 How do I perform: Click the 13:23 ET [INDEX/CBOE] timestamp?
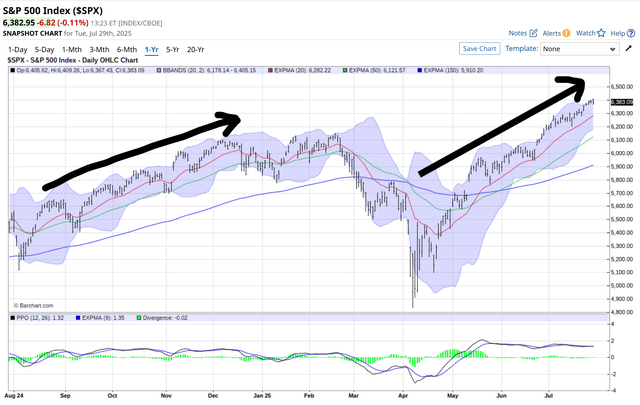pos(126,23)
